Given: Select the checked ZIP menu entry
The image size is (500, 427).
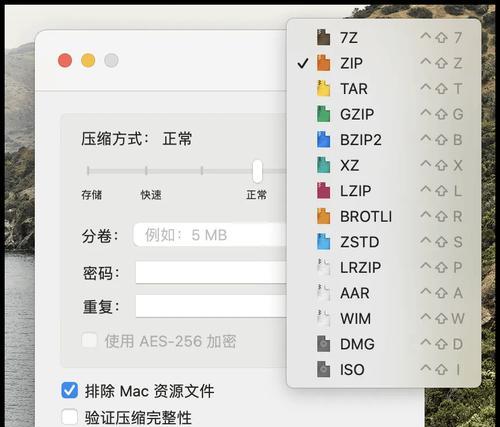Looking at the screenshot, I should click(384, 63).
